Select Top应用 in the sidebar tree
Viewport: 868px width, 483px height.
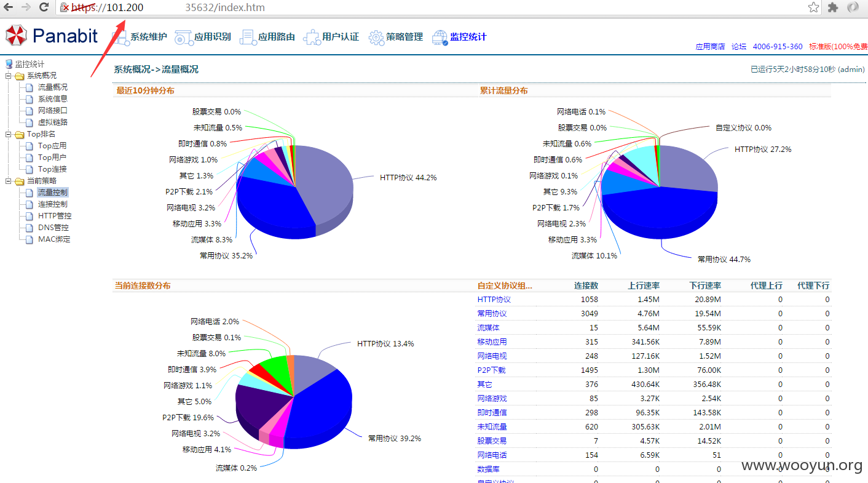pos(52,146)
